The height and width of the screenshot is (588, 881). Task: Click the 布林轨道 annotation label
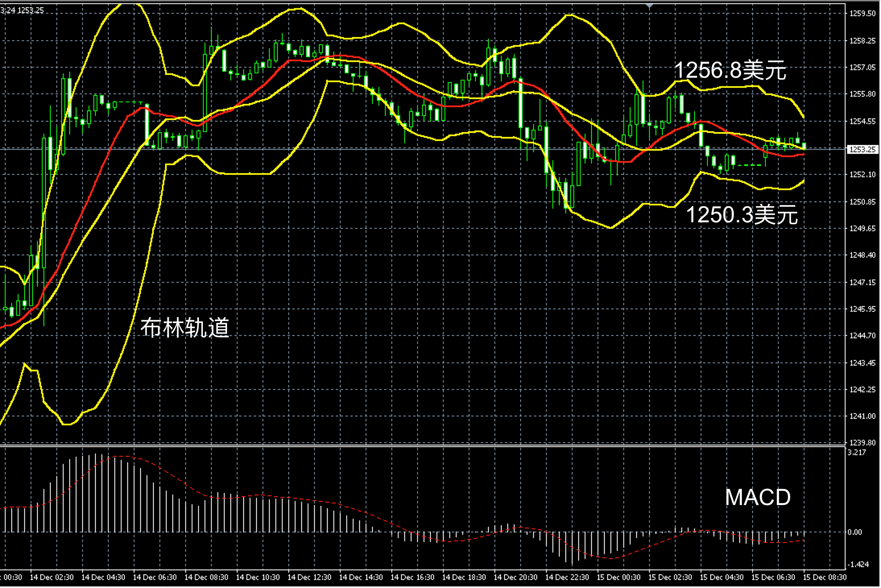(185, 327)
